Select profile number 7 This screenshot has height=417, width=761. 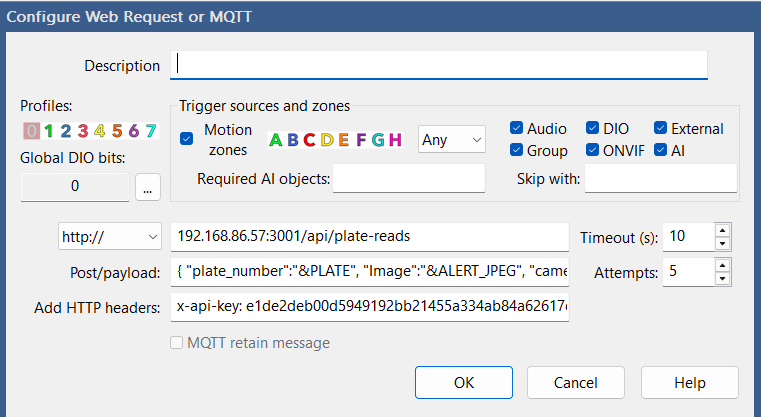(x=150, y=130)
